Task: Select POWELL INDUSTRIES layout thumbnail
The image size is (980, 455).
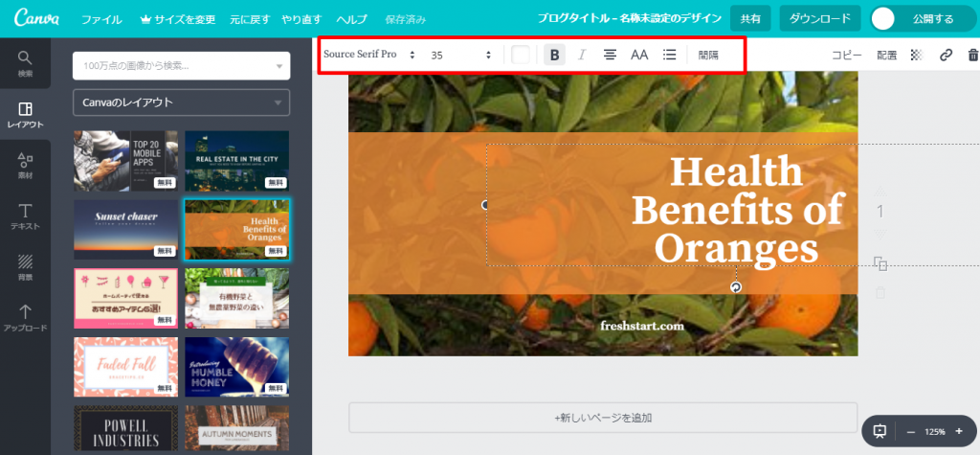Action: tap(125, 429)
